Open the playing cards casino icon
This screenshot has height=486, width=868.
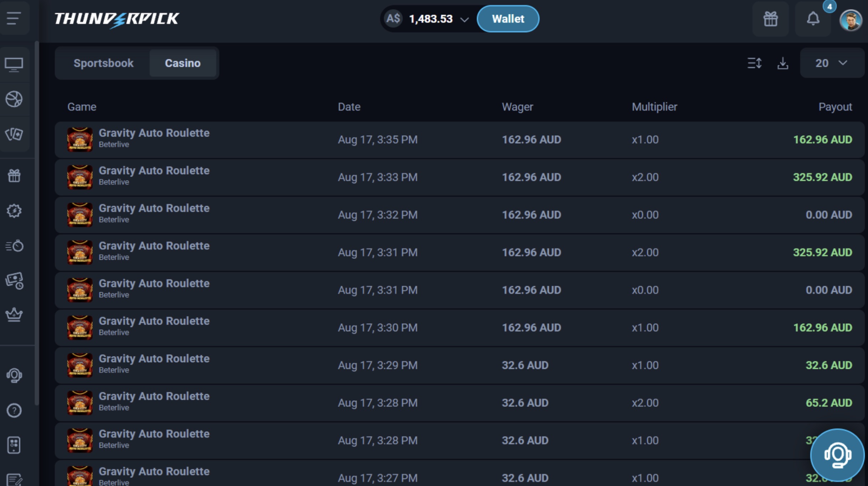pos(14,134)
